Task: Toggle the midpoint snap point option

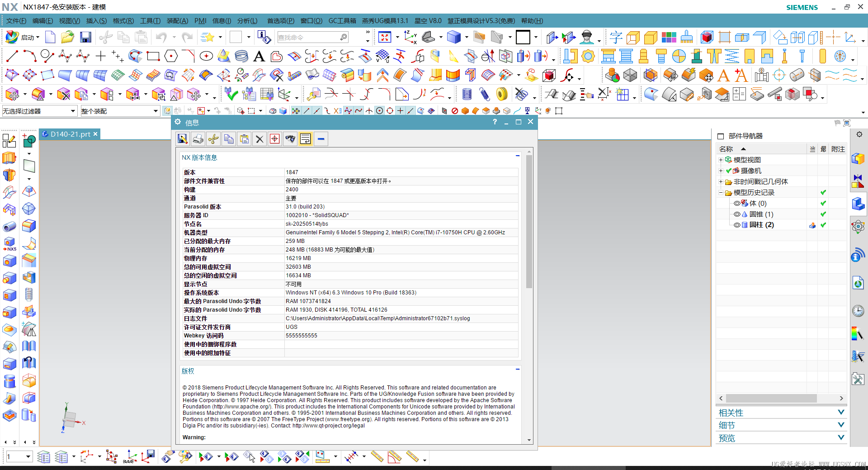Action: pyautogui.click(x=317, y=111)
